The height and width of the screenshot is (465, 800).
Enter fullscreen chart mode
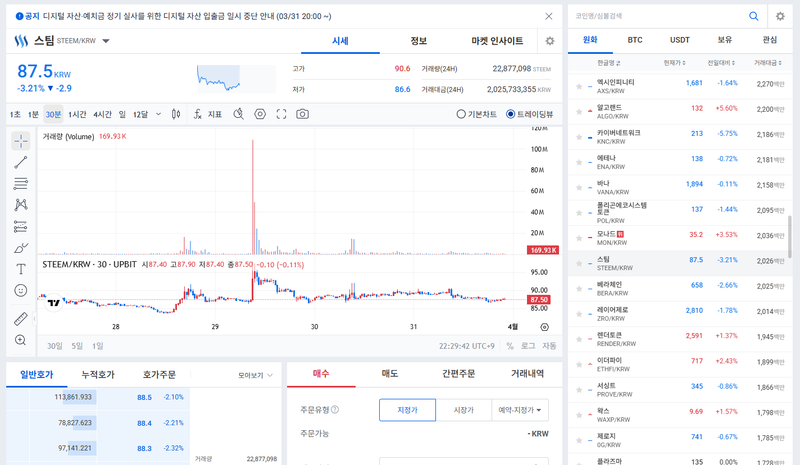[x=281, y=114]
